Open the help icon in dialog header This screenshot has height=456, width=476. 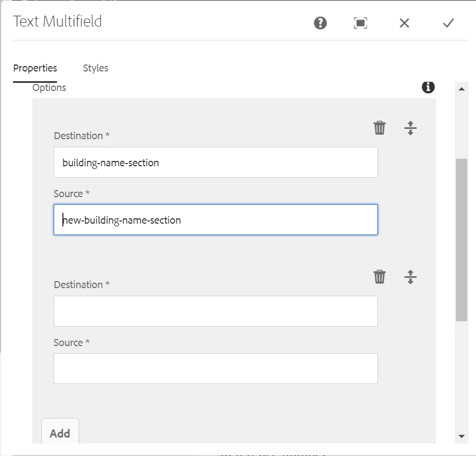click(320, 23)
